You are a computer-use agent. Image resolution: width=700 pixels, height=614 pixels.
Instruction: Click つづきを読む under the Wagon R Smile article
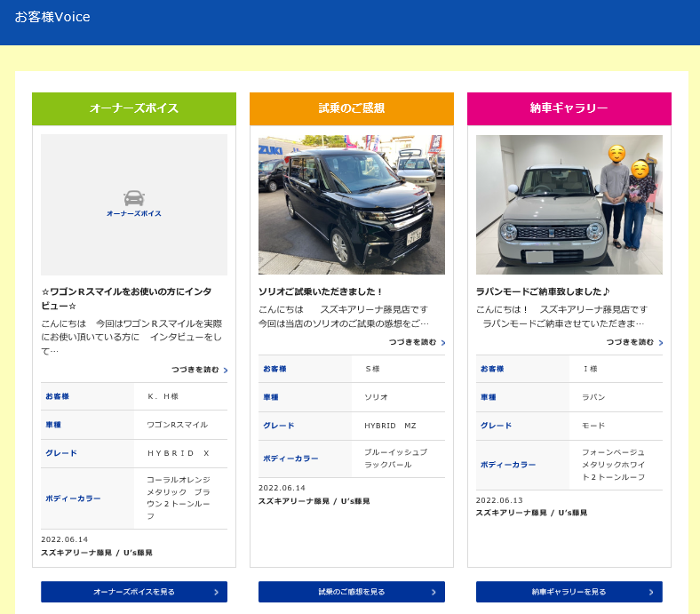(x=195, y=370)
